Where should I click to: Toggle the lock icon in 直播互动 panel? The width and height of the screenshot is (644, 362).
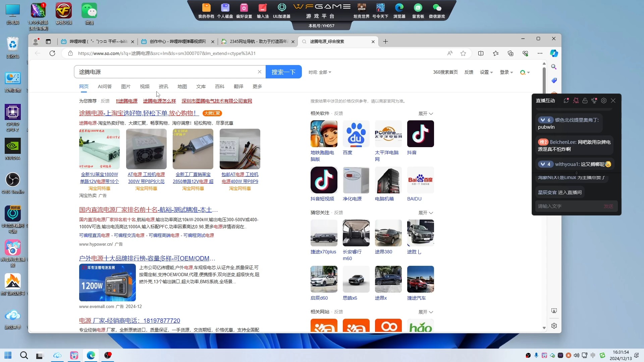coord(585,101)
